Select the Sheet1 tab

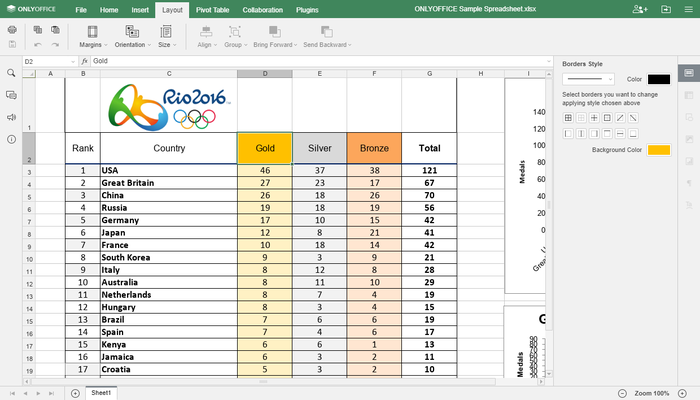point(101,393)
